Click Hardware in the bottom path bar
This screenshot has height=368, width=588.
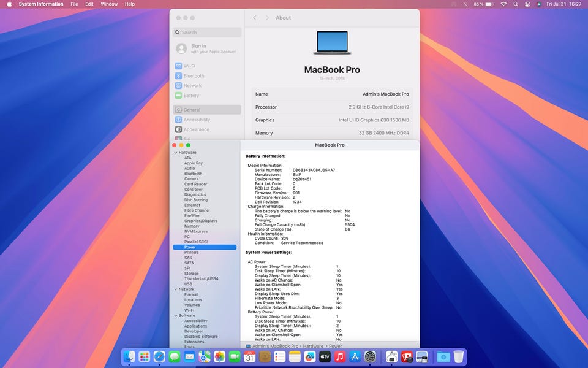pyautogui.click(x=313, y=346)
